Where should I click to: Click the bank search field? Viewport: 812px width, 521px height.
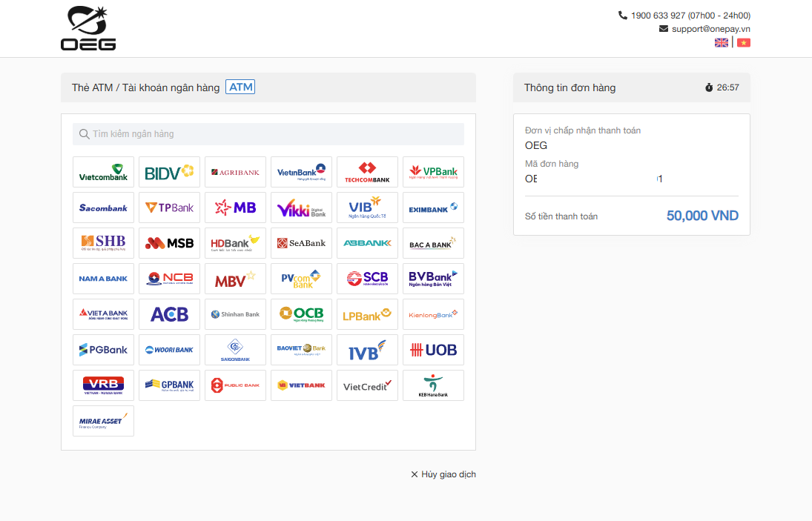268,134
